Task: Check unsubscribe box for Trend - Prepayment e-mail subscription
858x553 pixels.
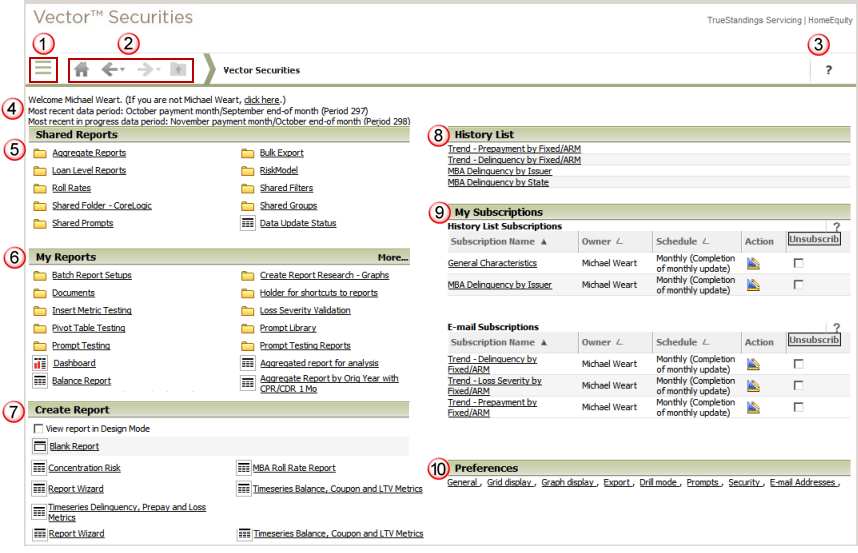Action: pos(798,407)
